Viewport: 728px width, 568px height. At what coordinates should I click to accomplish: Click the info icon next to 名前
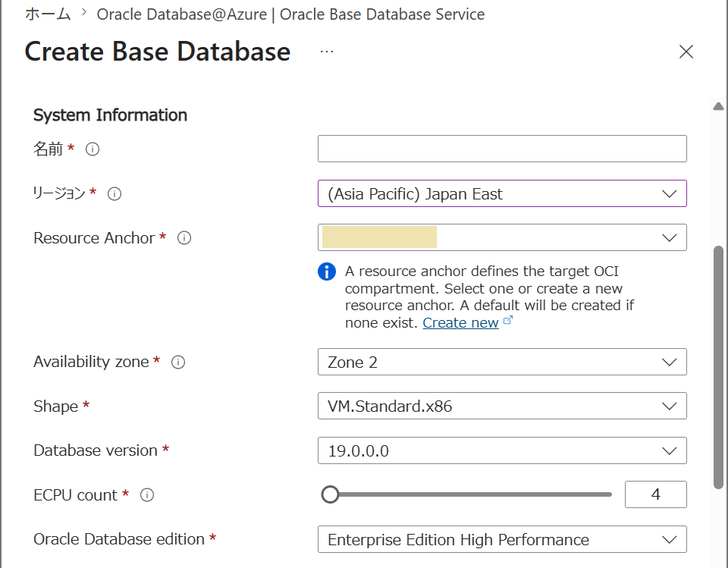(93, 149)
